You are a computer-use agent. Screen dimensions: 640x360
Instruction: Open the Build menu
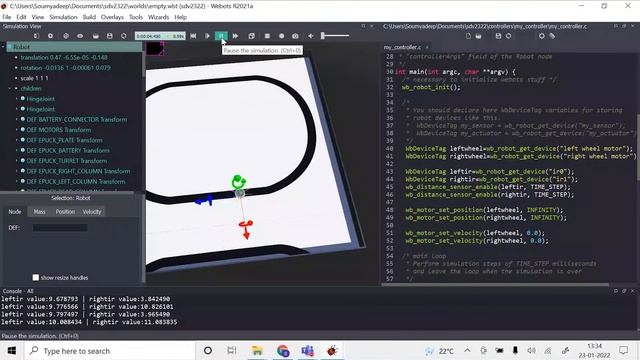(89, 17)
